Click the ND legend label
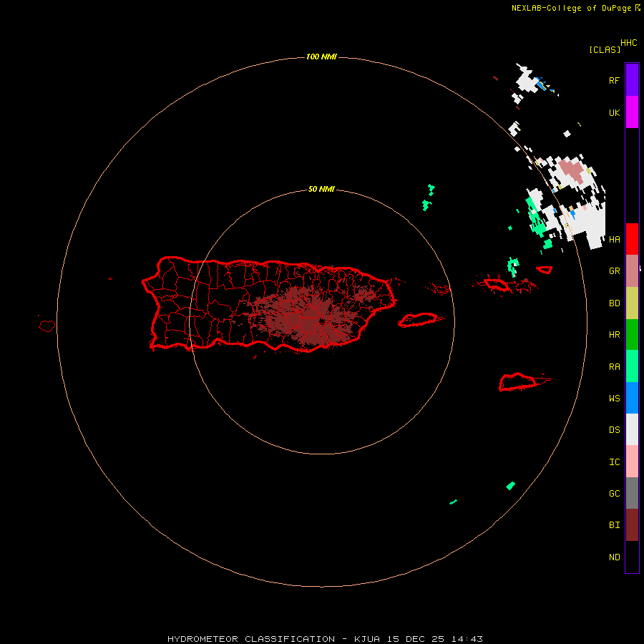This screenshot has height=644, width=644. tap(615, 557)
